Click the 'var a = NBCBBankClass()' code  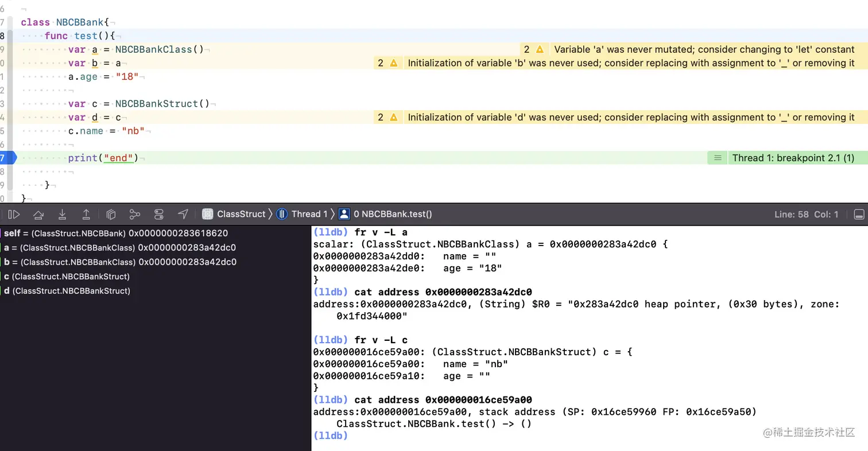coord(136,49)
